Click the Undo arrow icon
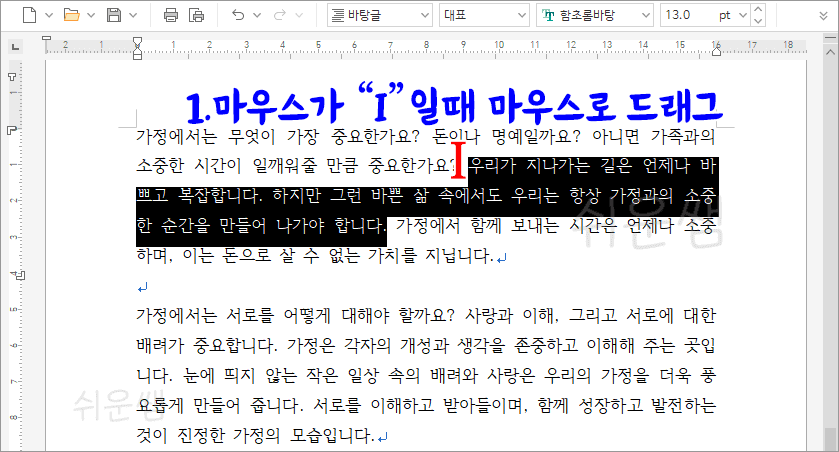Viewport: 839px width, 452px height. tap(238, 15)
